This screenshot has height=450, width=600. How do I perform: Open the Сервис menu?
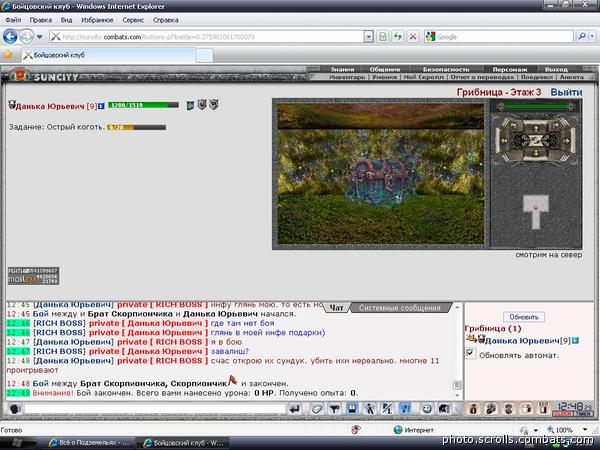pyautogui.click(x=133, y=20)
